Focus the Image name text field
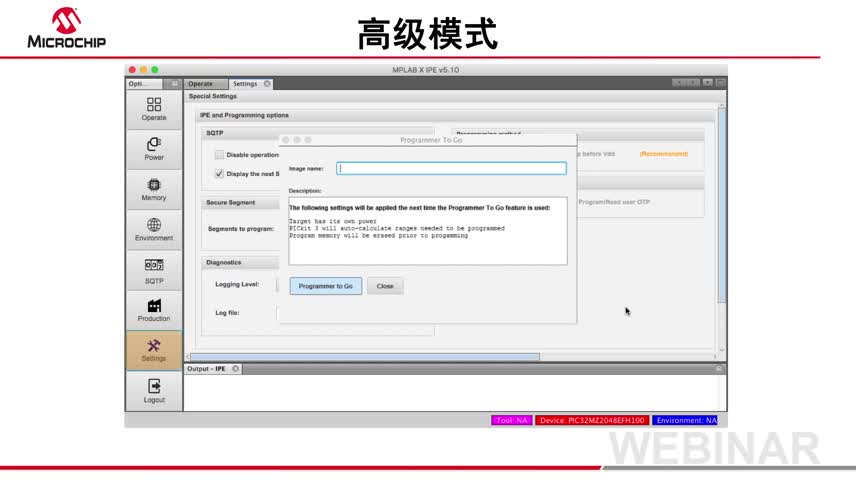The height and width of the screenshot is (480, 856). point(451,169)
